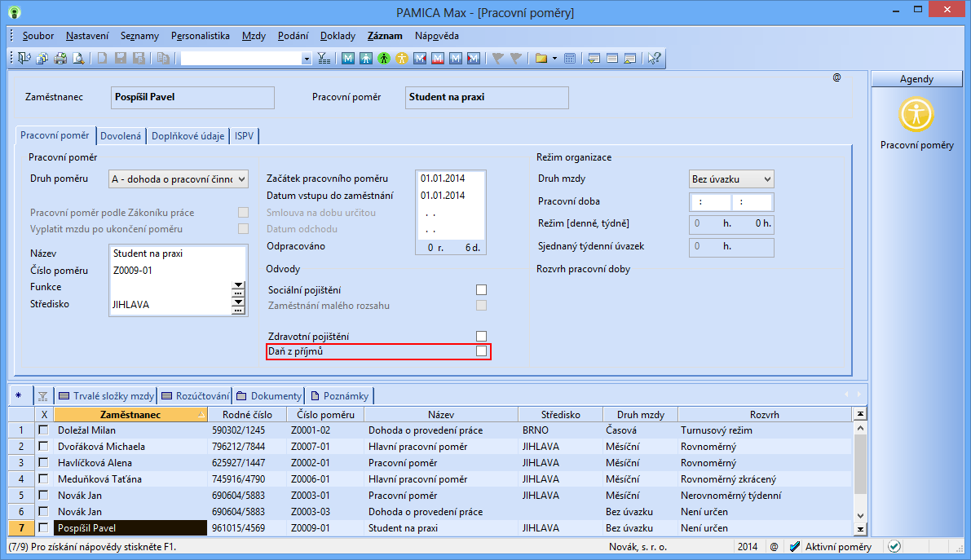
Task: Open the Personalistika menu
Action: click(200, 36)
